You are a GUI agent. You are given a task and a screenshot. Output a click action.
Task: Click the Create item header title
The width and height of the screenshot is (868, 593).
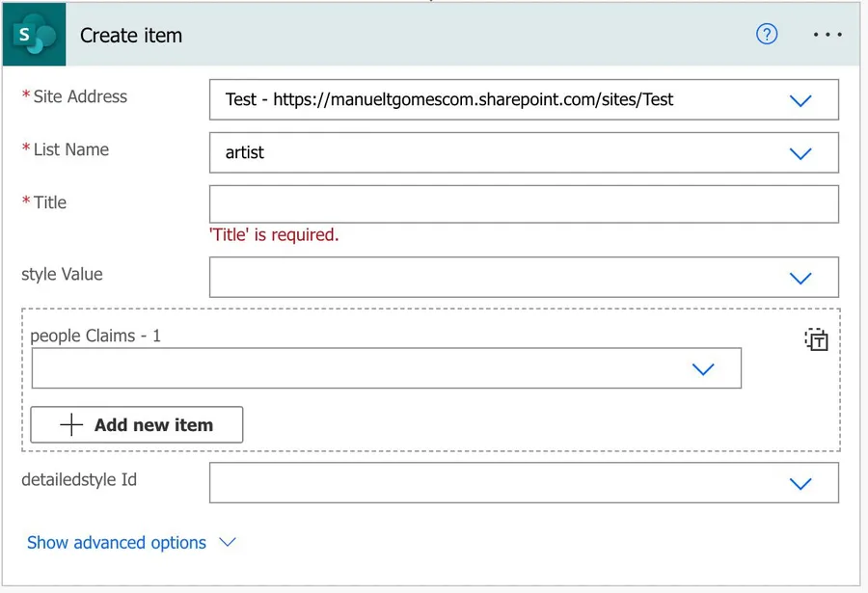tap(131, 36)
